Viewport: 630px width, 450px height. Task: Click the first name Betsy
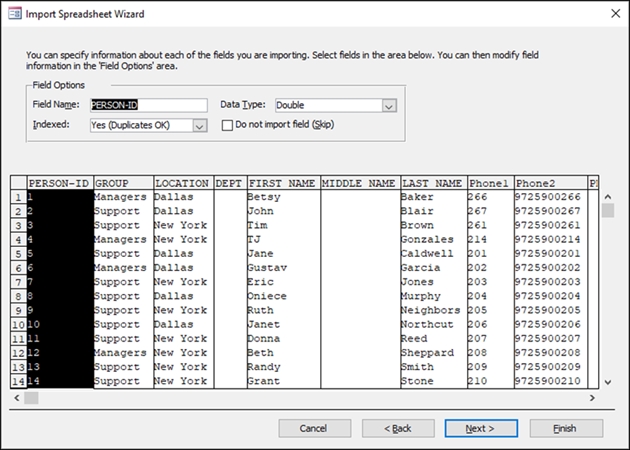(x=264, y=197)
